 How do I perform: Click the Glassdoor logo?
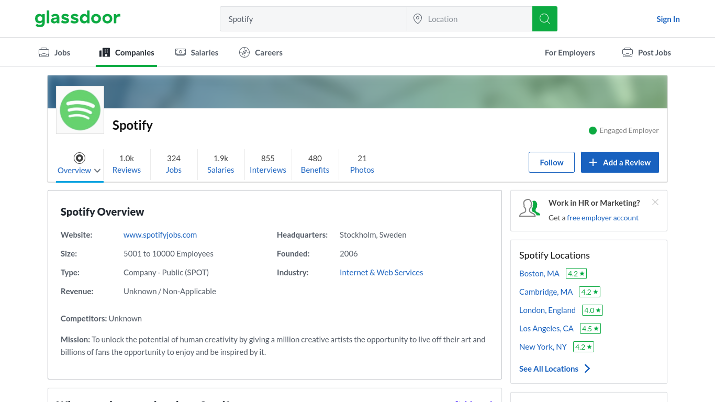point(78,18)
